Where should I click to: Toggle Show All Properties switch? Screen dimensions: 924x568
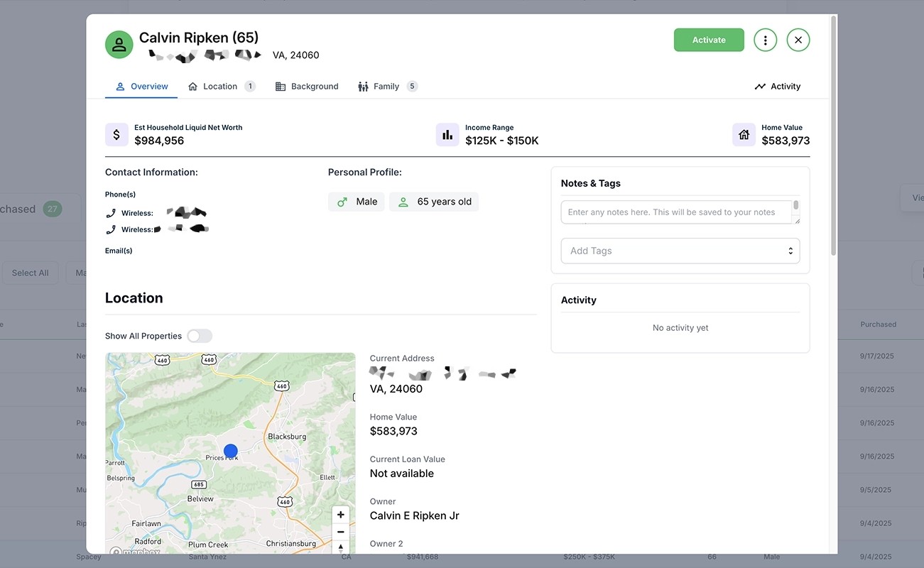[200, 336]
